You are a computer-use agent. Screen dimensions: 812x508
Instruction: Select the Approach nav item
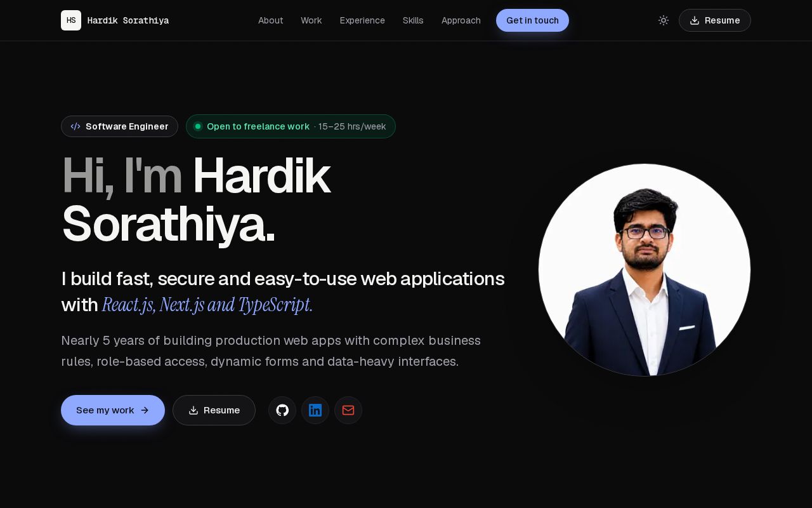[x=461, y=20]
